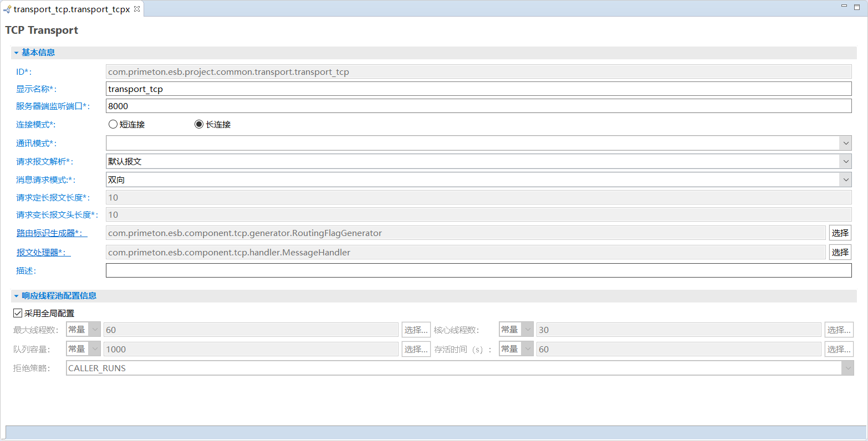Maximize the editor panel
Image resolution: width=868 pixels, height=441 pixels.
tap(858, 6)
